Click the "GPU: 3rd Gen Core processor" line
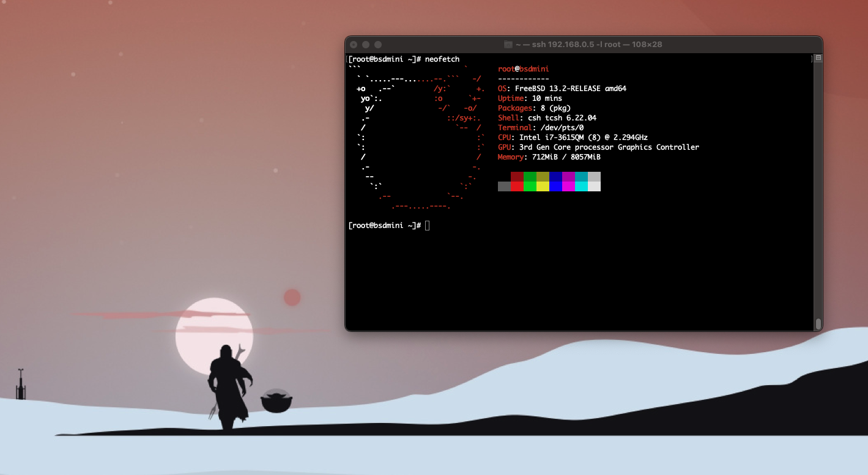Viewport: 868px width, 475px height. (598, 147)
